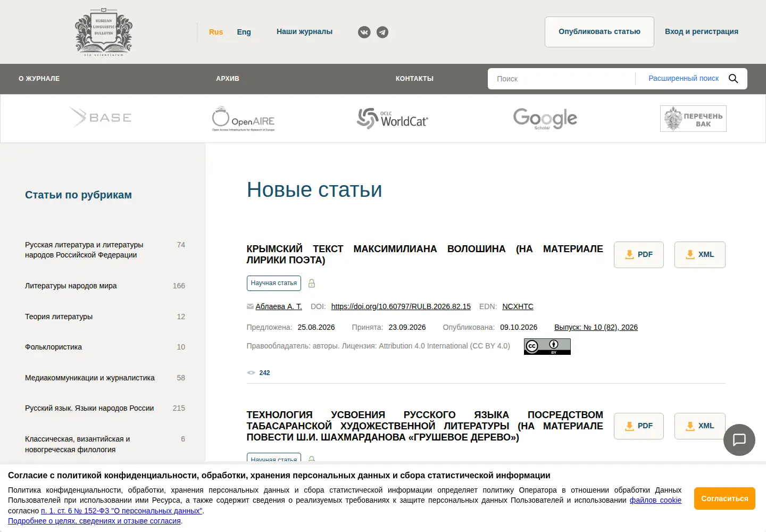
Task: Open the АРХИВ menu
Action: [228, 79]
